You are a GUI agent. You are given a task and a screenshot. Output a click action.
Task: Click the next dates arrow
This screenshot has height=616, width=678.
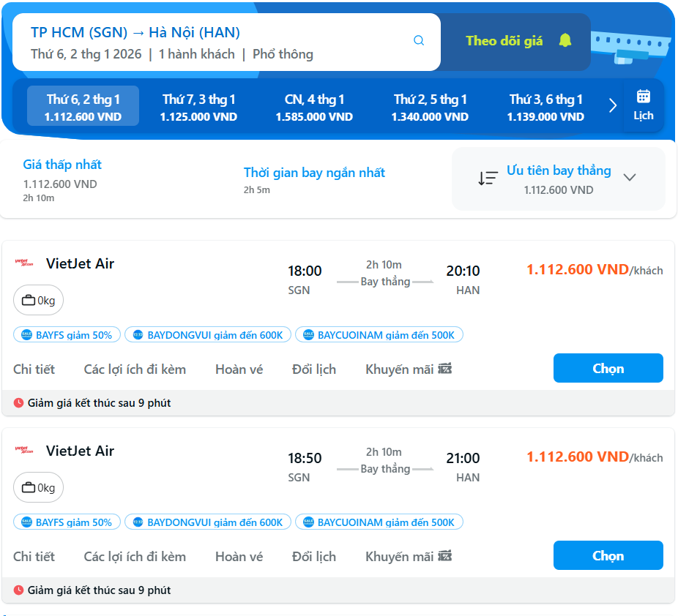click(x=613, y=106)
